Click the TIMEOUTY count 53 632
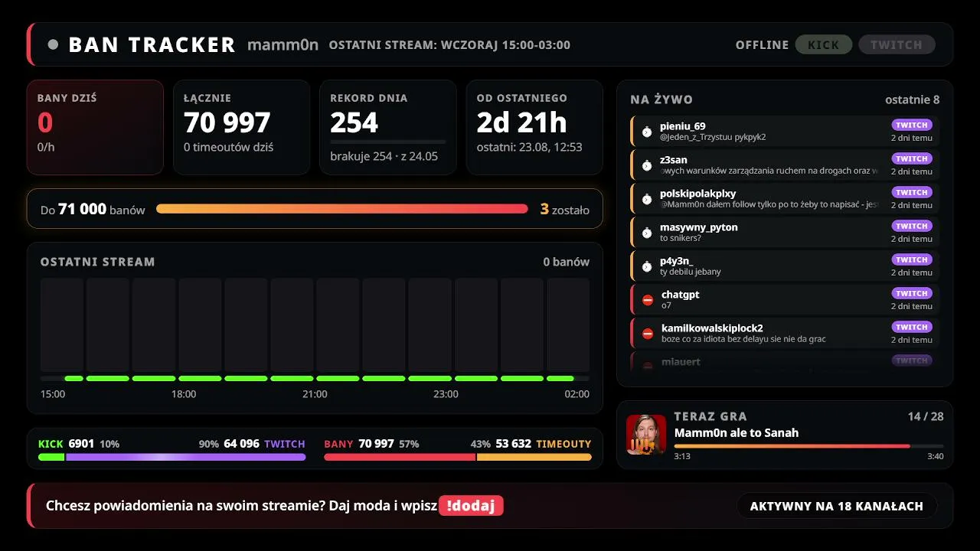The width and height of the screenshot is (980, 551). tap(513, 444)
